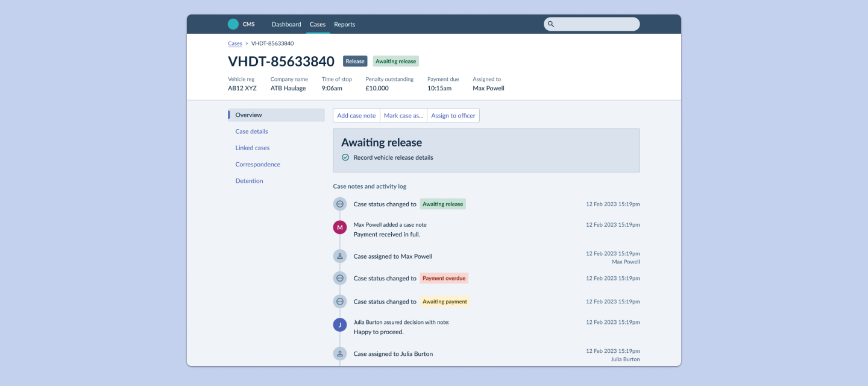This screenshot has width=868, height=386.
Task: Click the text Case assigned to Julia Burton
Action: coord(393,354)
